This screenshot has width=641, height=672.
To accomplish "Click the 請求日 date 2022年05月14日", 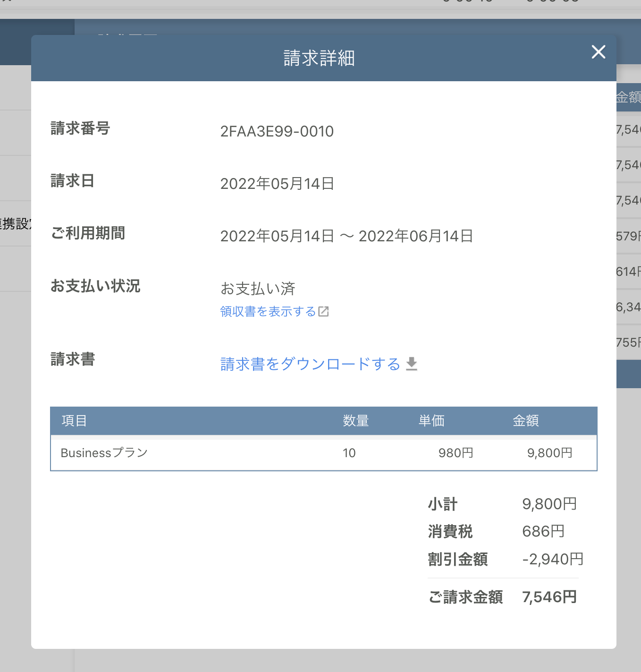I will tap(277, 184).
